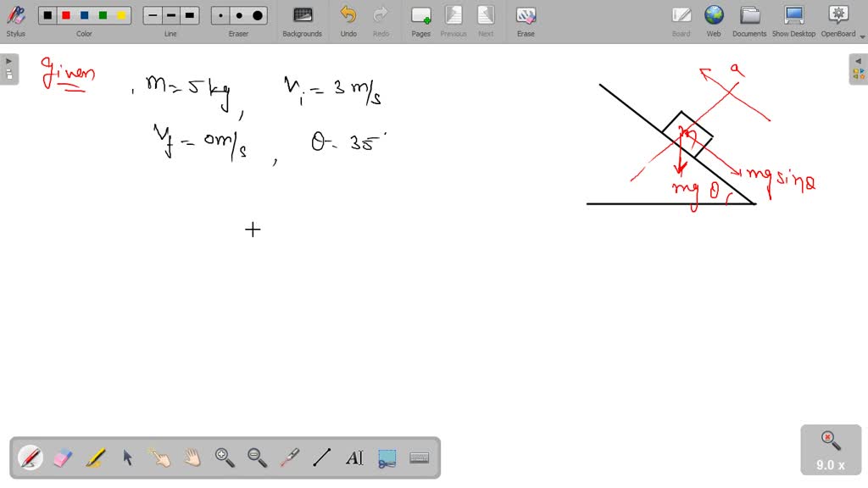Open the Web browser mode
868x488 pixels.
pyautogui.click(x=713, y=20)
